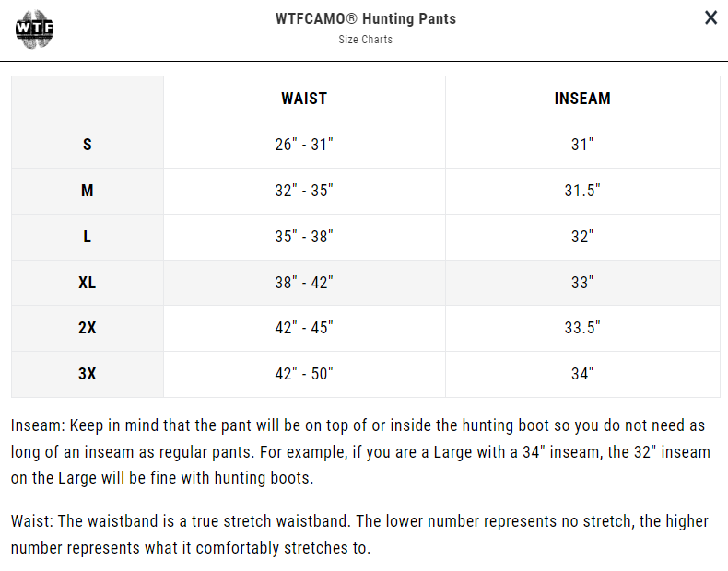The width and height of the screenshot is (728, 571).
Task: Click the 31.5" inseam cell
Action: pyautogui.click(x=582, y=191)
